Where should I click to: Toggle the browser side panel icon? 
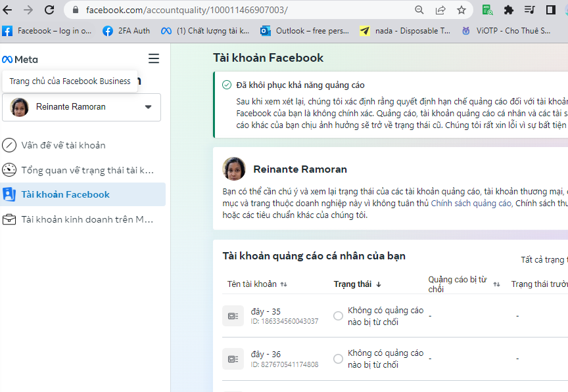pos(551,10)
